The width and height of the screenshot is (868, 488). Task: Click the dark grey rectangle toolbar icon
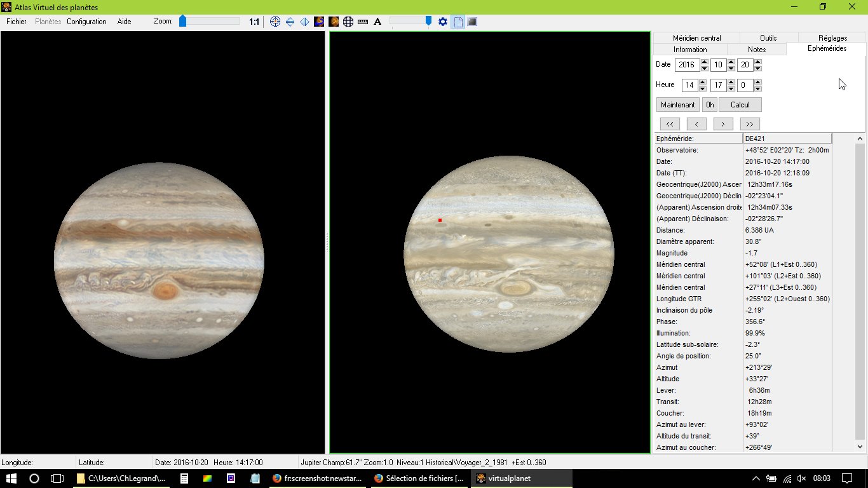pyautogui.click(x=472, y=22)
